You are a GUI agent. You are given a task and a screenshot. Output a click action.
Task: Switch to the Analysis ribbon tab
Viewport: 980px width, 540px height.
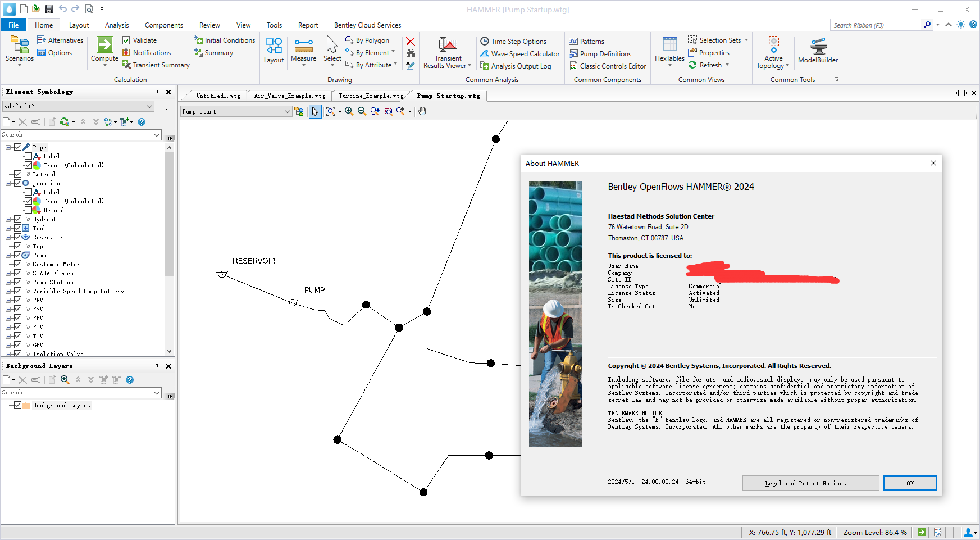click(x=117, y=25)
